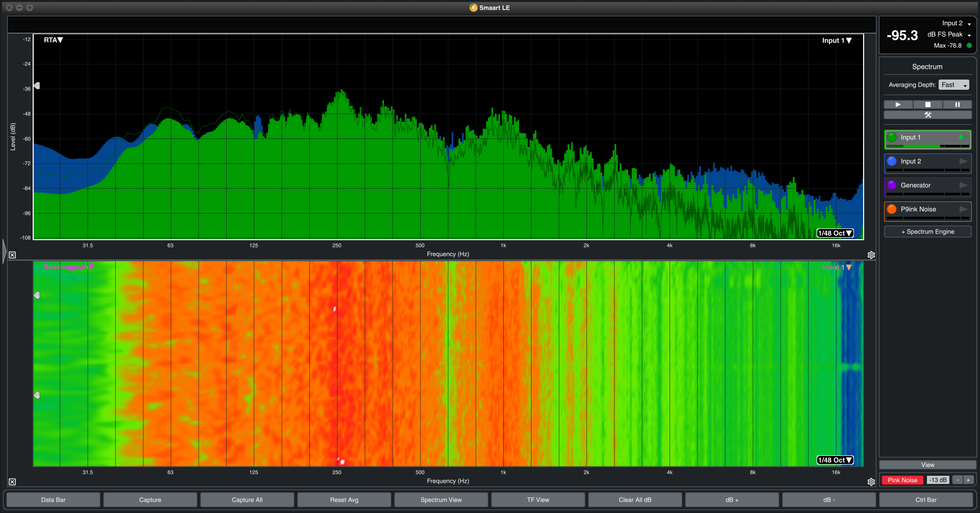Click the Spectrum panel heading
The image size is (980, 513).
point(927,67)
